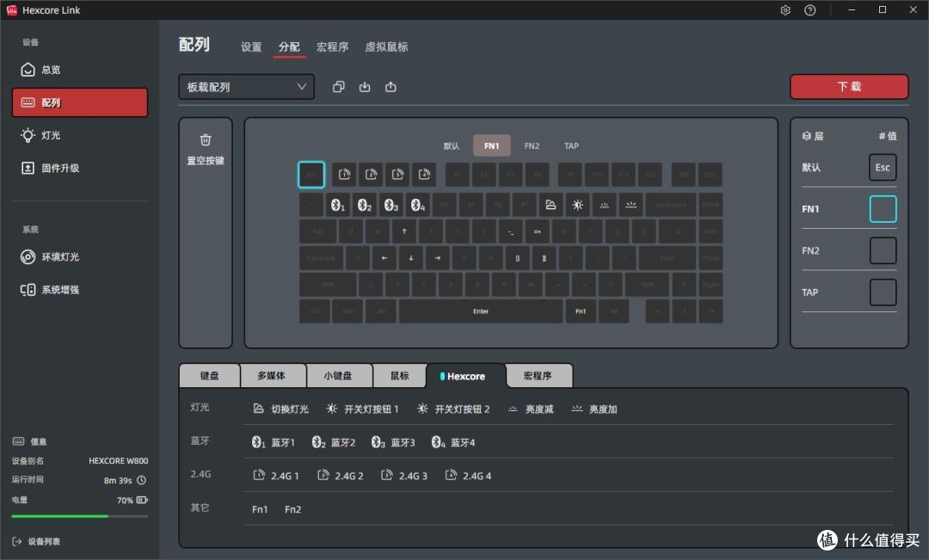This screenshot has height=560, width=929.
Task: Open the 键盘 key category tab
Action: [x=210, y=376]
